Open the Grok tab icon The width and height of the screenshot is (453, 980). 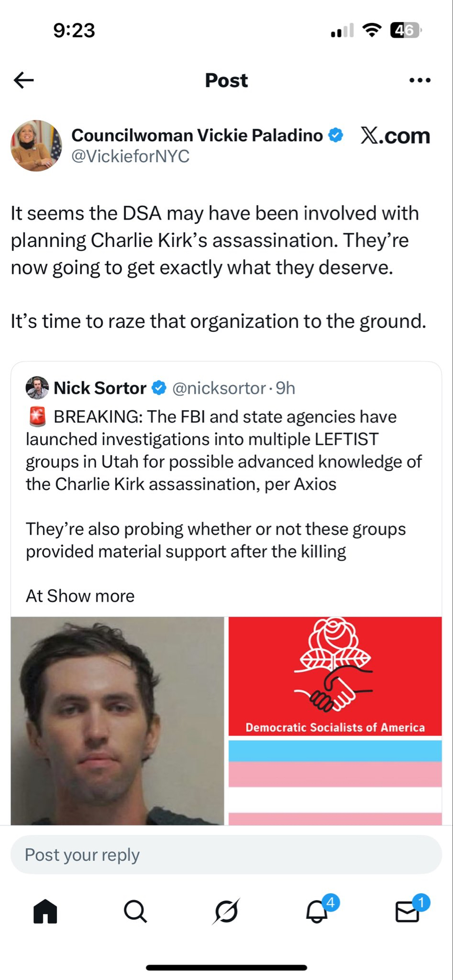226,911
